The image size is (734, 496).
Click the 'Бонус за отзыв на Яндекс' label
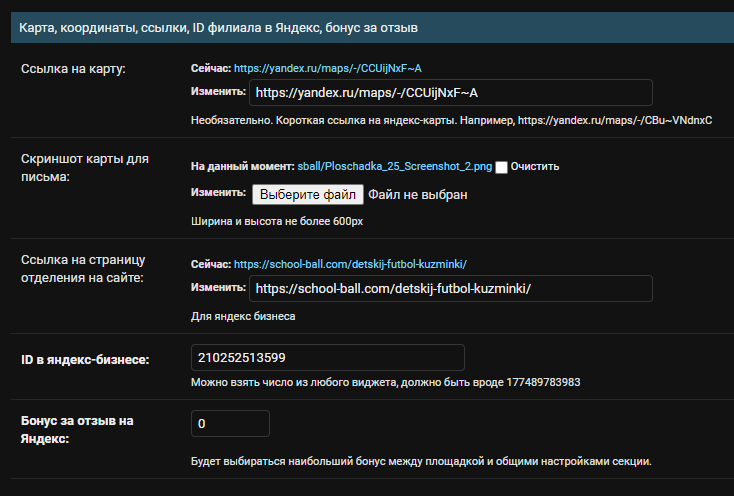coord(75,429)
